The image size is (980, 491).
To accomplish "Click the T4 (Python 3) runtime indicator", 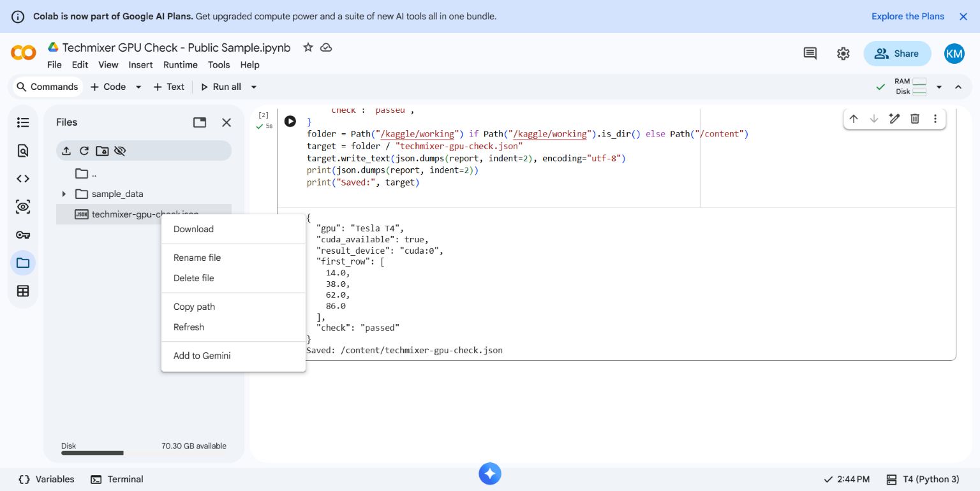I will 923,479.
